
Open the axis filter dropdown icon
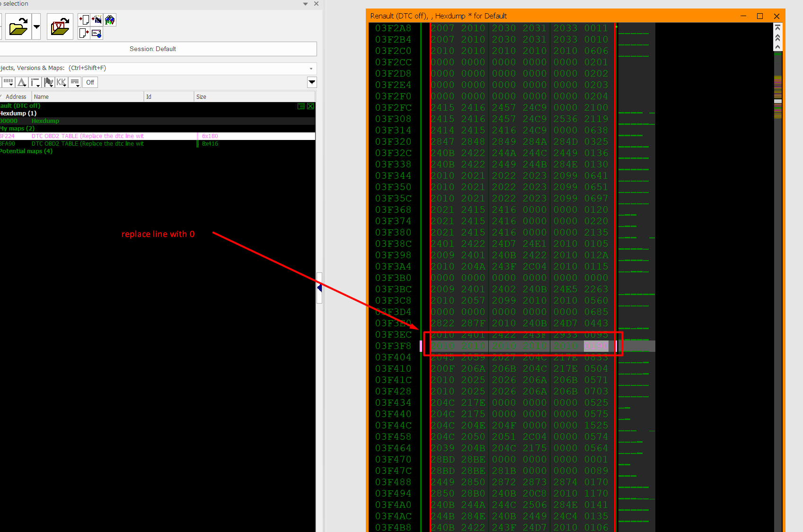pos(35,82)
